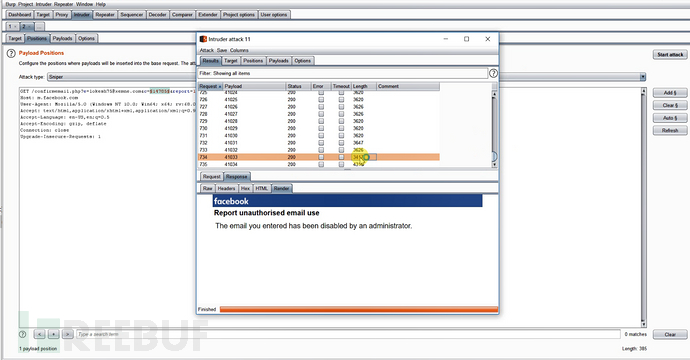Click Refresh button

670,130
